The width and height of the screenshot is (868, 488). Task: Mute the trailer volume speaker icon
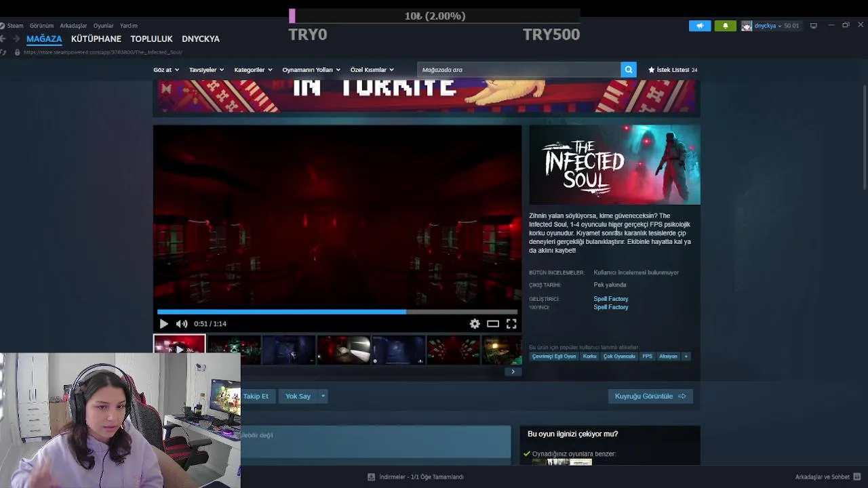[x=182, y=324]
